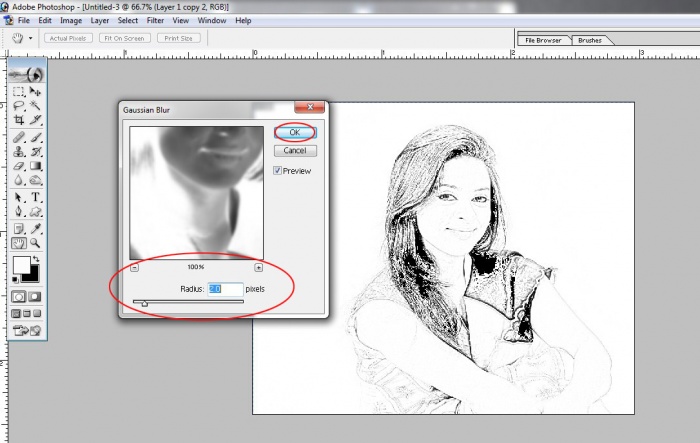This screenshot has width=700, height=443.
Task: Open the Layer menu
Action: coord(100,21)
